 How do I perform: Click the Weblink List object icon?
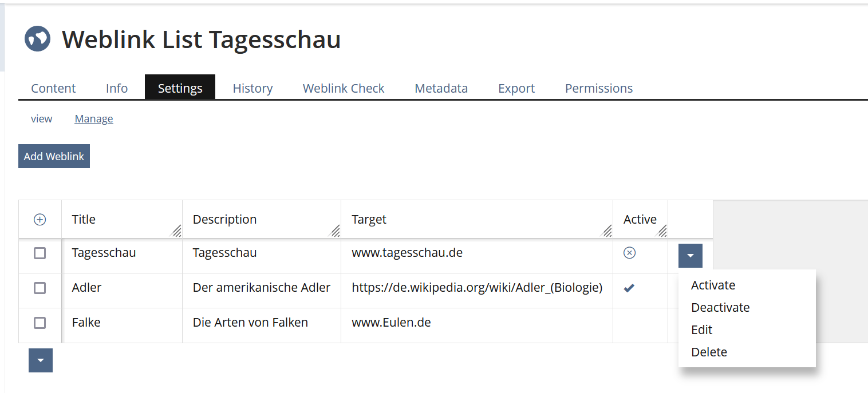[38, 39]
